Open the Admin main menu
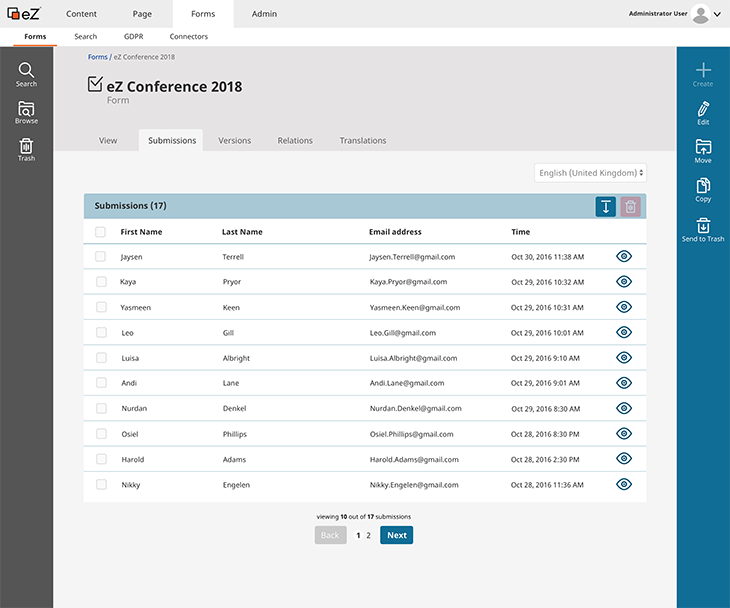Viewport: 730px width, 608px height. click(x=264, y=14)
